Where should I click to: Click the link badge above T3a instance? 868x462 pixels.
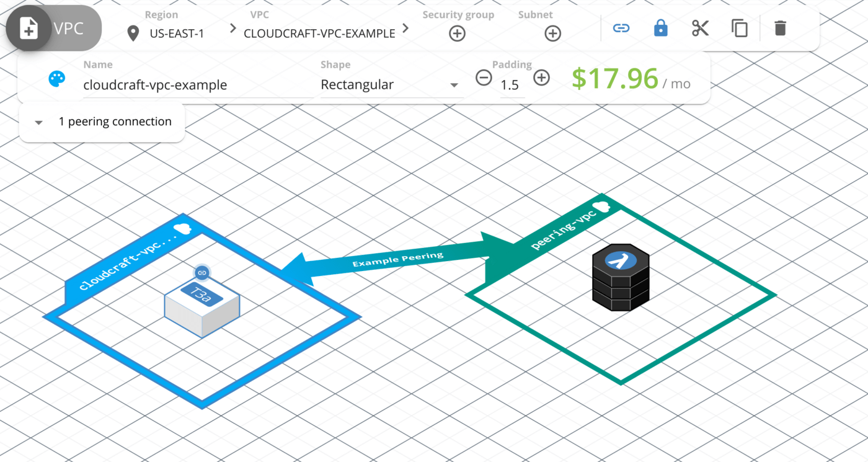(201, 273)
